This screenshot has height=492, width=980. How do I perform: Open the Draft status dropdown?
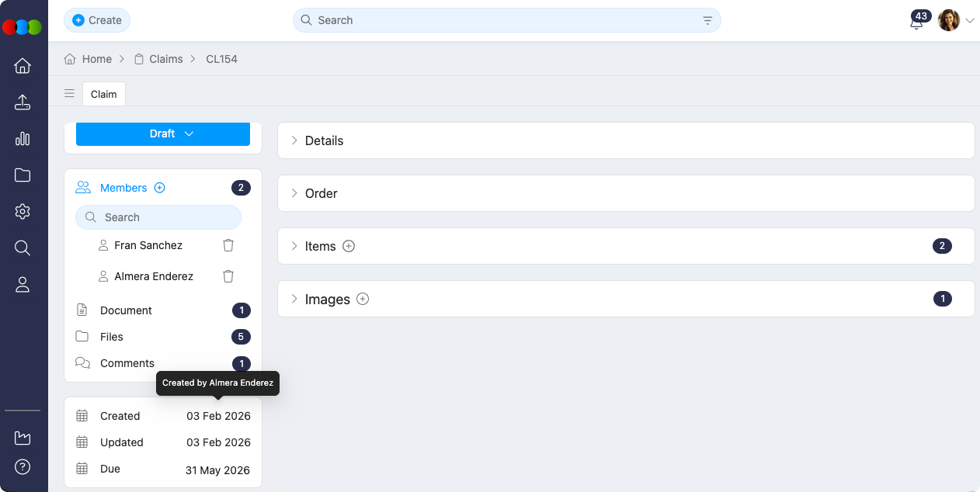[163, 133]
